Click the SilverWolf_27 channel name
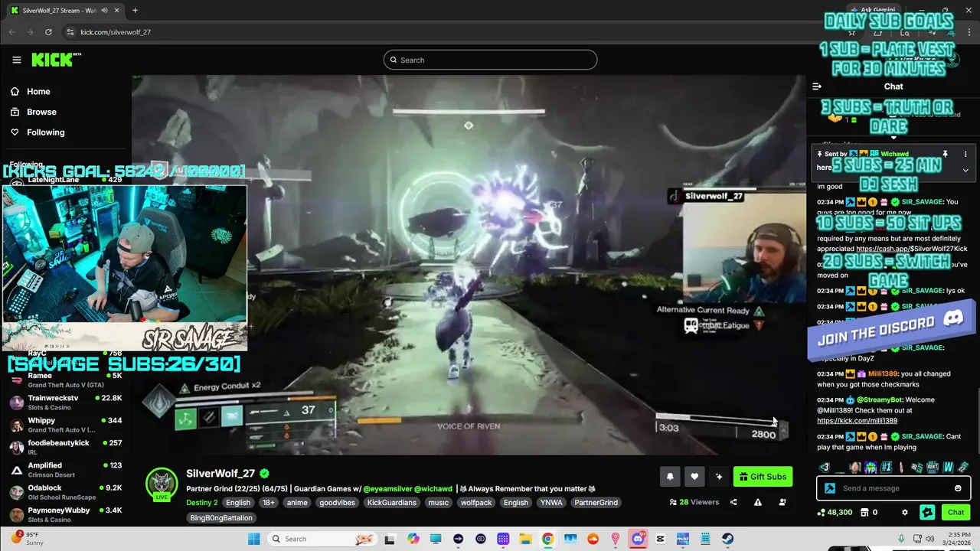The height and width of the screenshot is (551, 980). pos(220,474)
